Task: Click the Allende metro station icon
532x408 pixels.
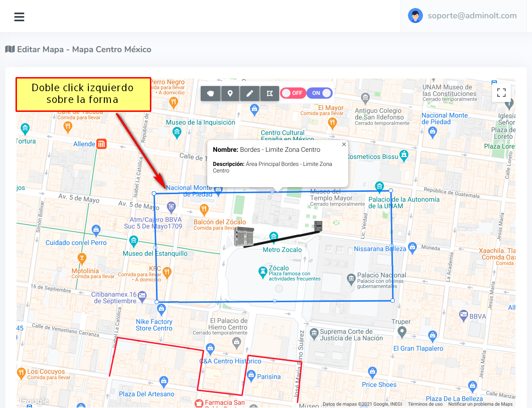Action: (x=102, y=144)
